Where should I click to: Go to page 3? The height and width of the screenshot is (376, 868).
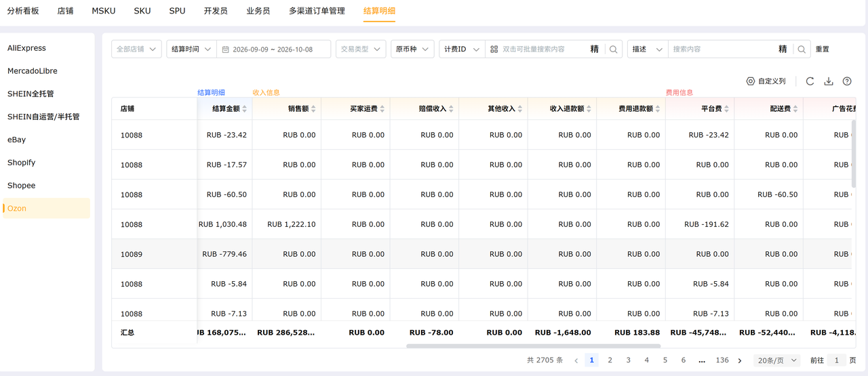[629, 360]
